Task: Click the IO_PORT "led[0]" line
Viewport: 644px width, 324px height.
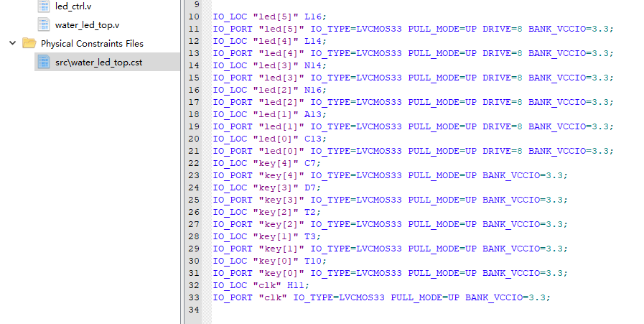Action: [413, 151]
